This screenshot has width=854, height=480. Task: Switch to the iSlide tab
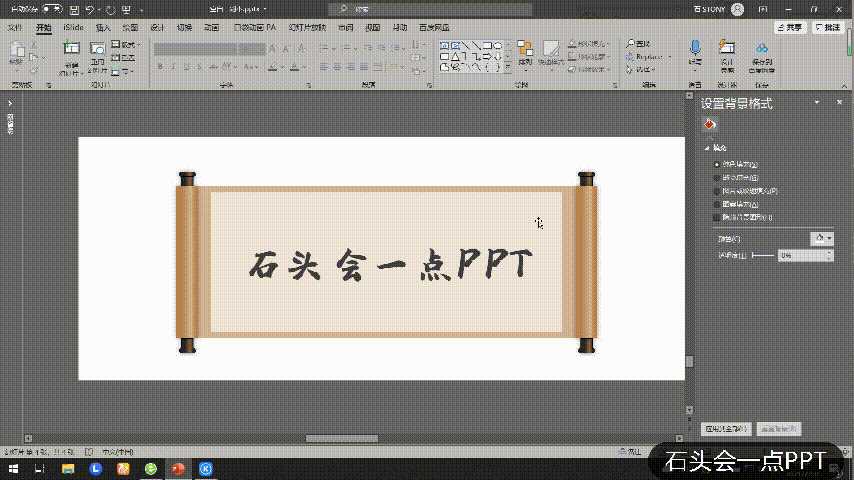click(73, 27)
